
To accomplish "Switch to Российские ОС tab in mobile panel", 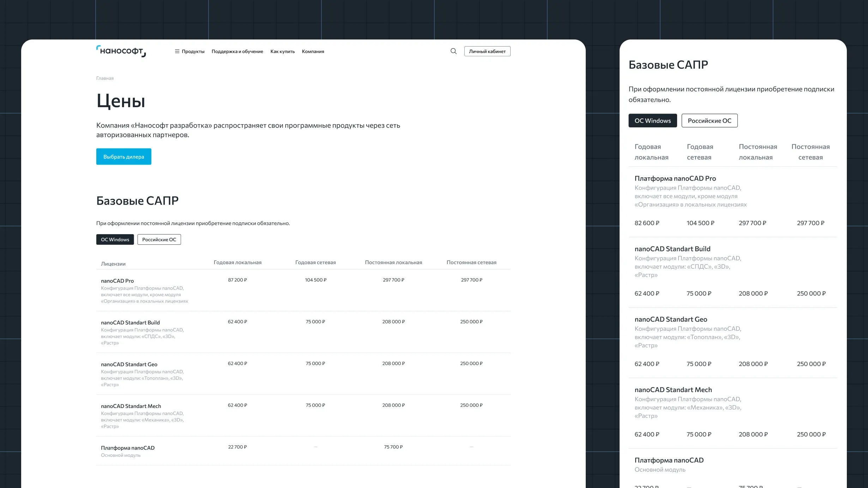I will [710, 121].
